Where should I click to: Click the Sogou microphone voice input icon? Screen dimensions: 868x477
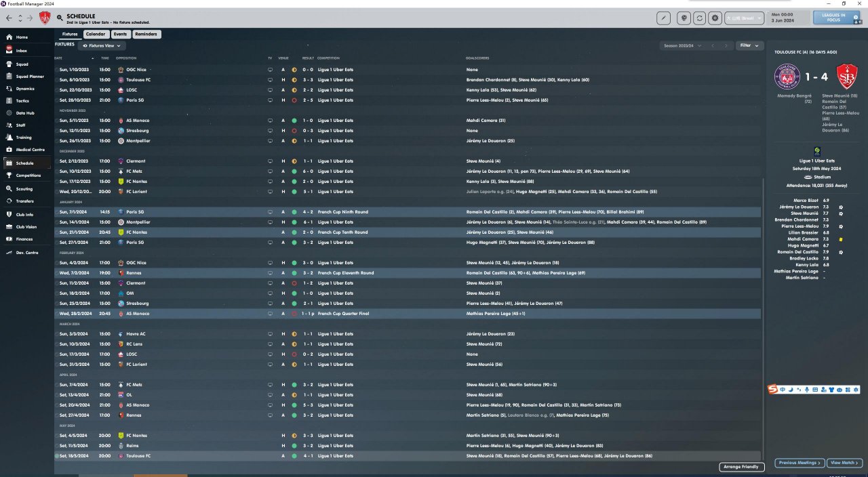coord(807,390)
